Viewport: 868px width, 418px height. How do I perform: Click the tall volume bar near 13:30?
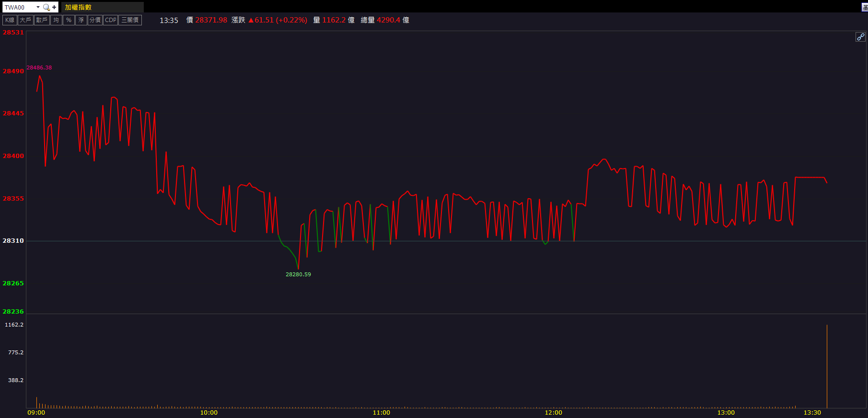(x=827, y=366)
